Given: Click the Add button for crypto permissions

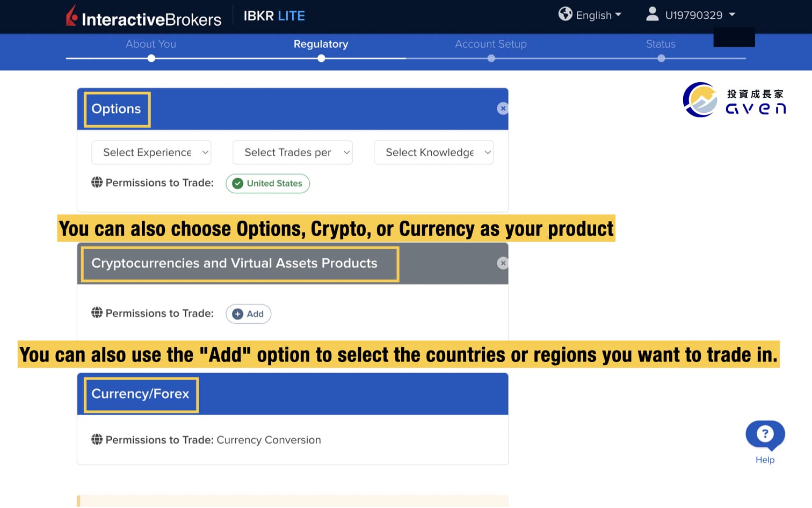Looking at the screenshot, I should (248, 314).
